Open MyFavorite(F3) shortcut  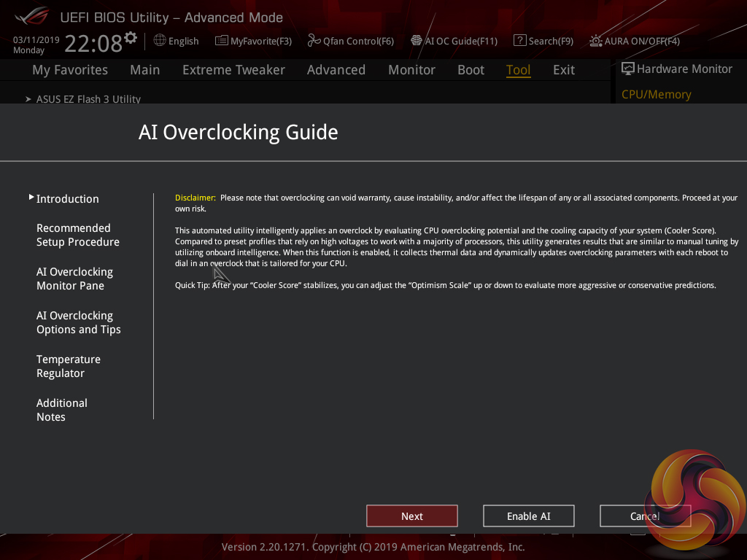pyautogui.click(x=261, y=42)
